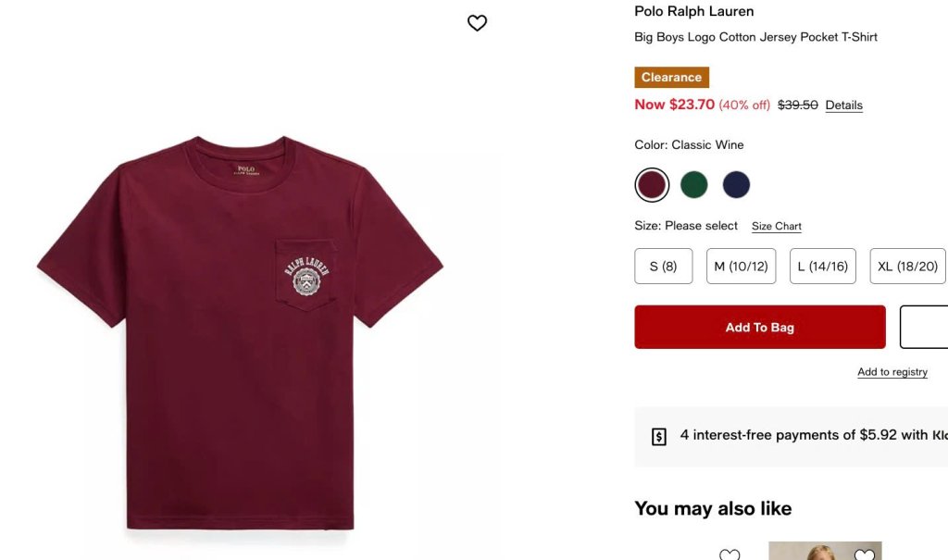Screen dimensions: 948x560
Task: Click the Clearance badge
Action: click(x=671, y=78)
